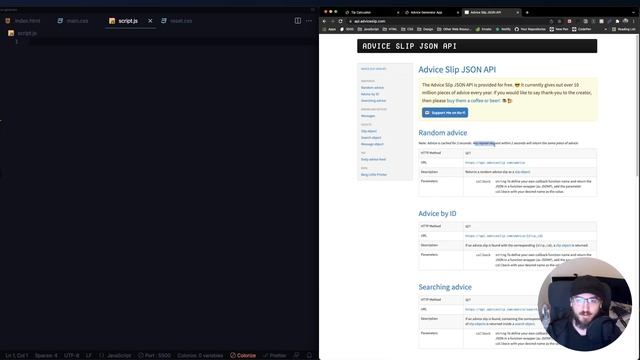This screenshot has width=640, height=360.
Task: Open the HTML bookmarks folder
Action: tap(390, 29)
